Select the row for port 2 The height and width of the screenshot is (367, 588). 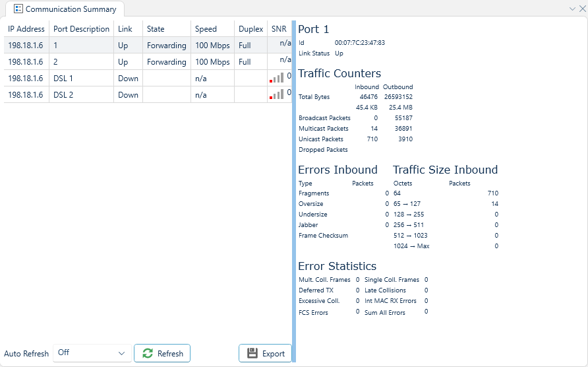[148, 61]
